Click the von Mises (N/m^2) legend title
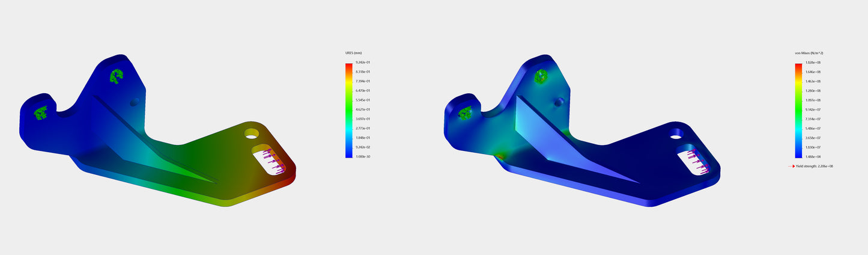 coord(809,53)
